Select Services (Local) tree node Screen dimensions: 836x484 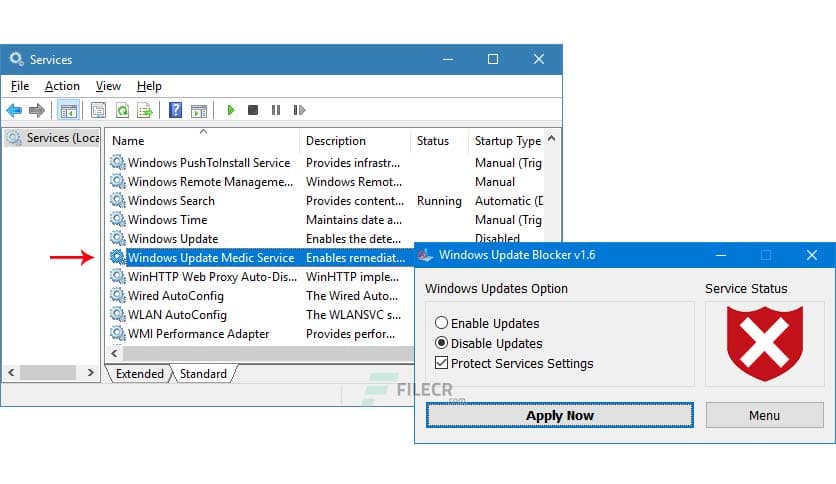pyautogui.click(x=52, y=138)
